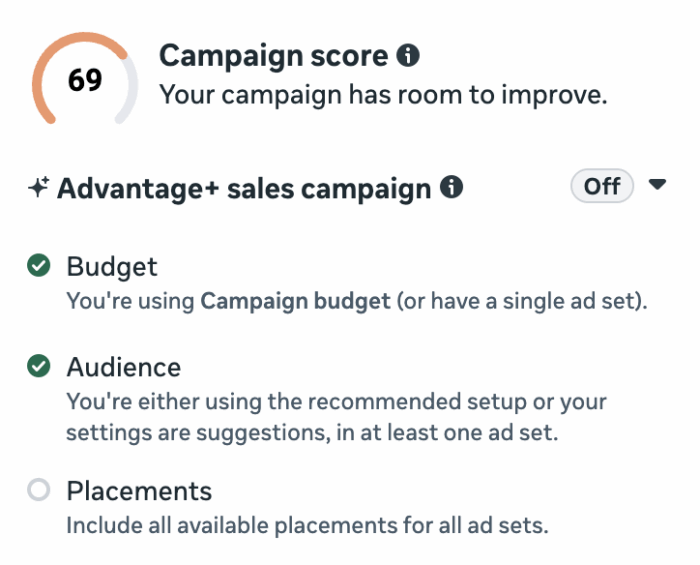Image resolution: width=700 pixels, height=565 pixels.
Task: Select the empty circle next to Placements
Action: [x=39, y=491]
